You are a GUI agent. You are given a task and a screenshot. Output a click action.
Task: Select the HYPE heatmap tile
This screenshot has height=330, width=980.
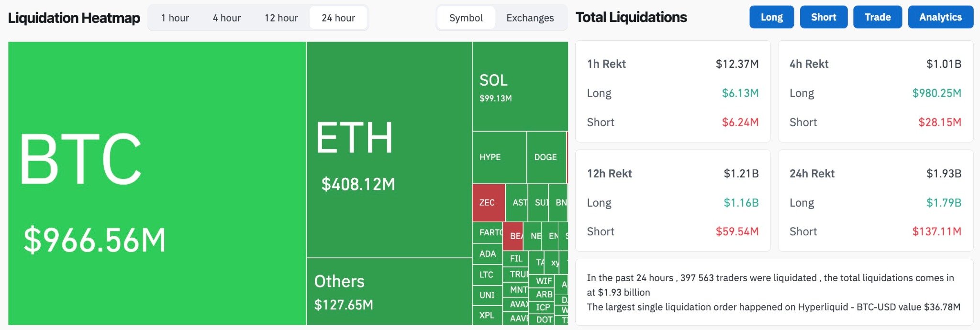pos(499,157)
